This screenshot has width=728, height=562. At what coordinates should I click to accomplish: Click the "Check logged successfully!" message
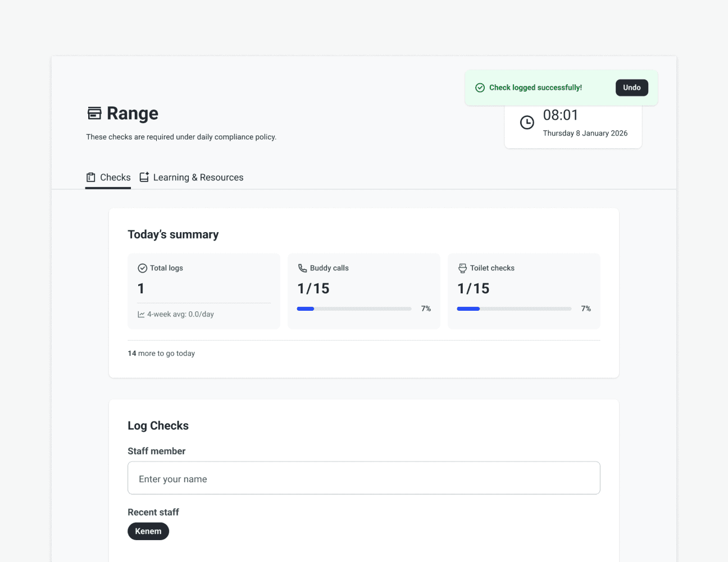535,88
